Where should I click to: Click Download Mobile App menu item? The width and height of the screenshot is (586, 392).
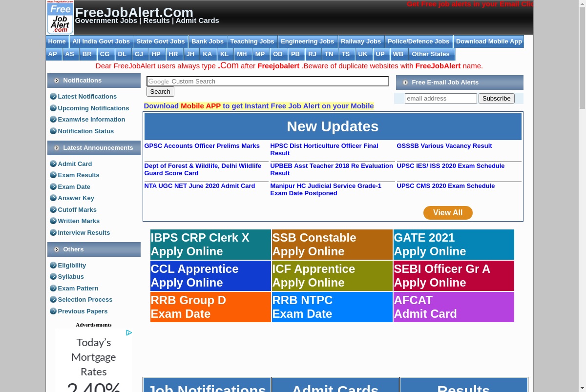point(489,41)
